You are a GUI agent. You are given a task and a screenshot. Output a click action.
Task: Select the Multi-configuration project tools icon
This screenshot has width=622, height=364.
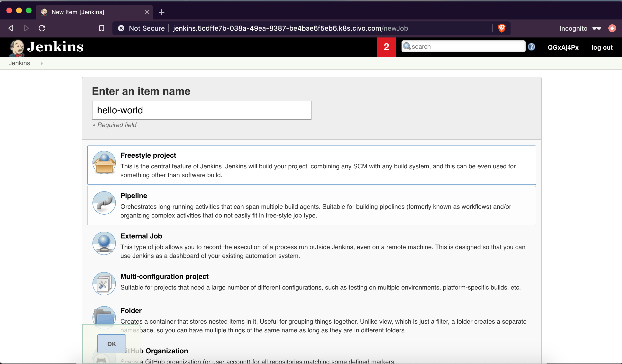[104, 283]
